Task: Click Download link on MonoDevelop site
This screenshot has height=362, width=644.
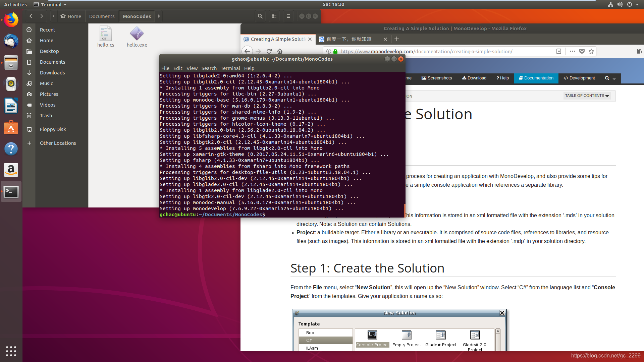Action: (474, 78)
